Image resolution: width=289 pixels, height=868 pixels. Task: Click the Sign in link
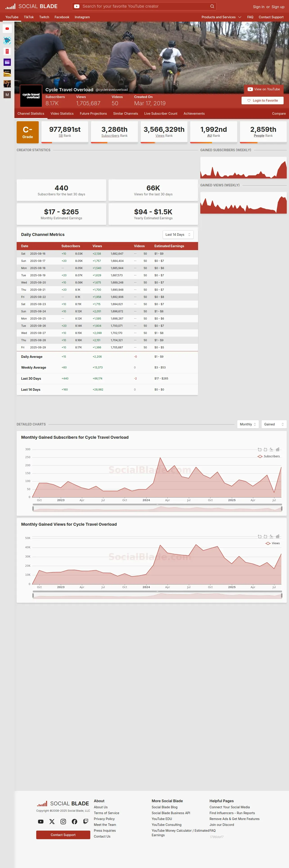[259, 7]
